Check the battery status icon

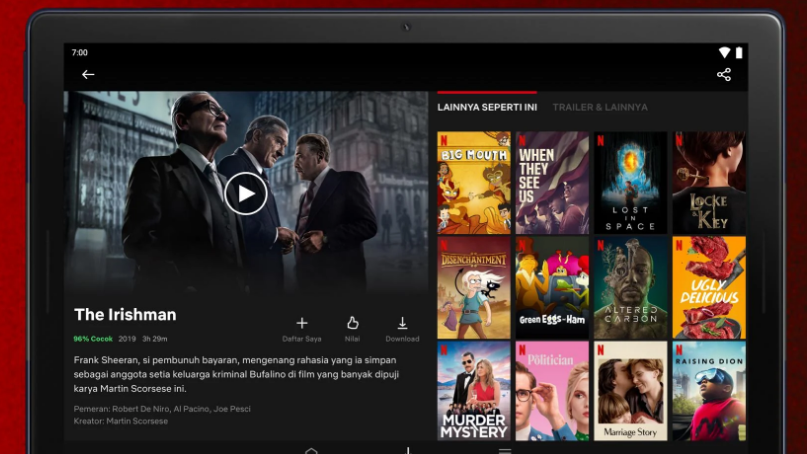click(739, 52)
